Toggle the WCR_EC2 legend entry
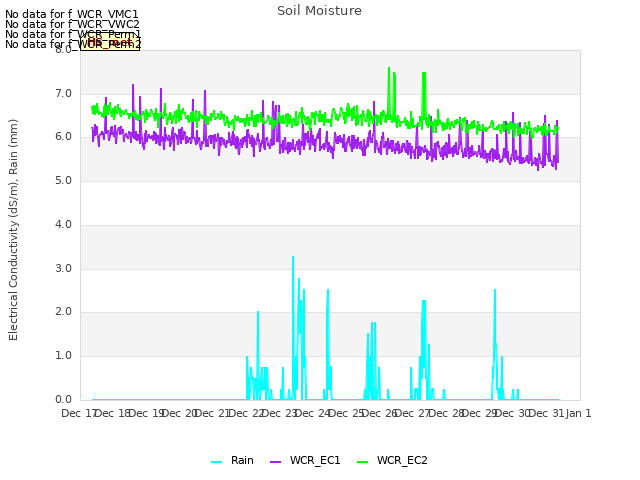 (392, 460)
